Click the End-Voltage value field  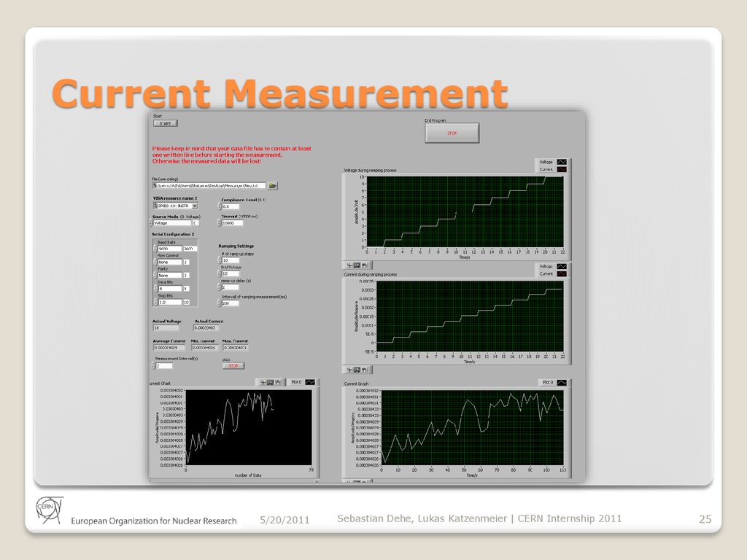(230, 273)
